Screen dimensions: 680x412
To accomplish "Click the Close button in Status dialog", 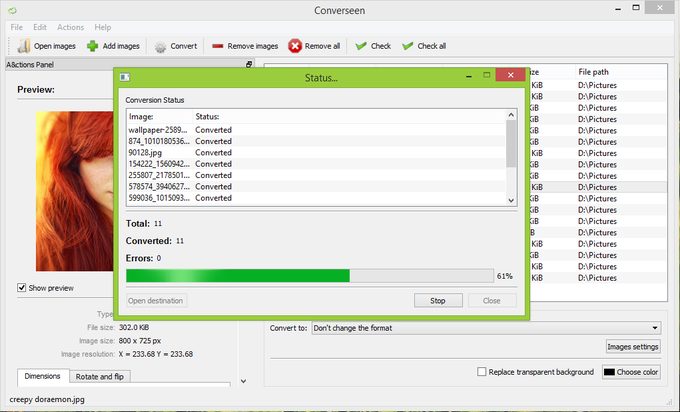I will pos(492,301).
